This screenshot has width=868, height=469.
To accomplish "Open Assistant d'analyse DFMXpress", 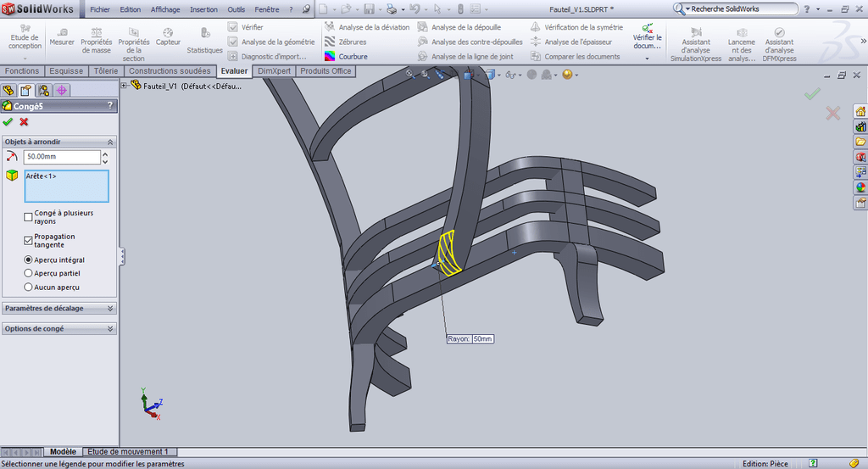I will [x=780, y=42].
